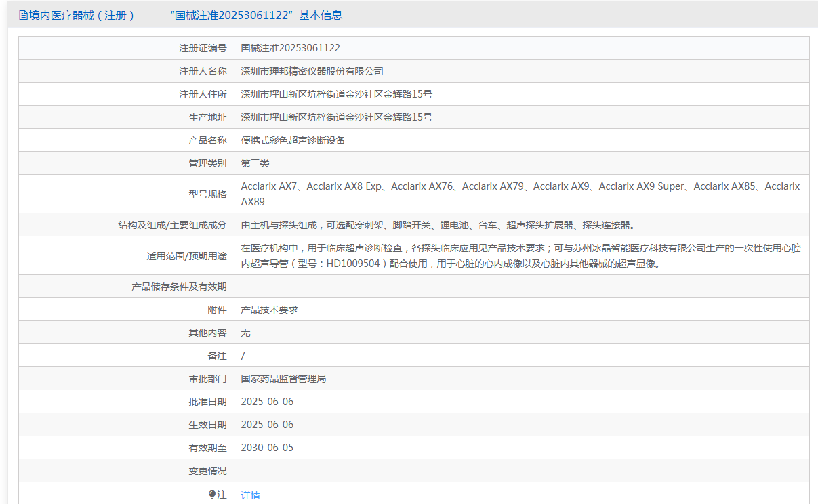
Task: Click the 生产地址 label
Action: [x=207, y=117]
